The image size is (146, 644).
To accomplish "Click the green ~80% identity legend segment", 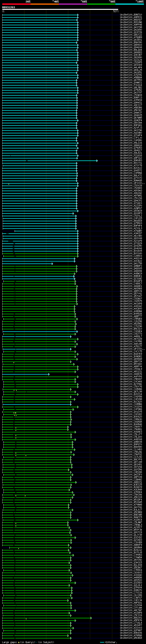I will coord(101,4).
